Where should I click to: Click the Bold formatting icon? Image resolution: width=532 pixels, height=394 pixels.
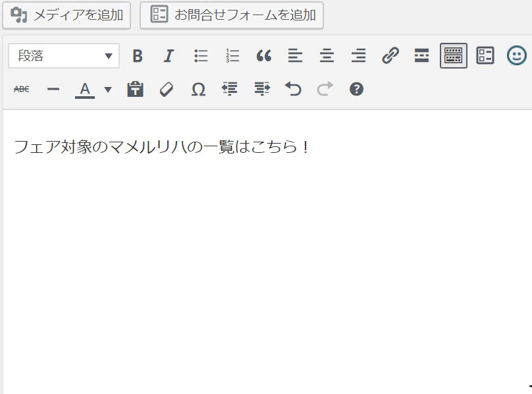coord(137,56)
